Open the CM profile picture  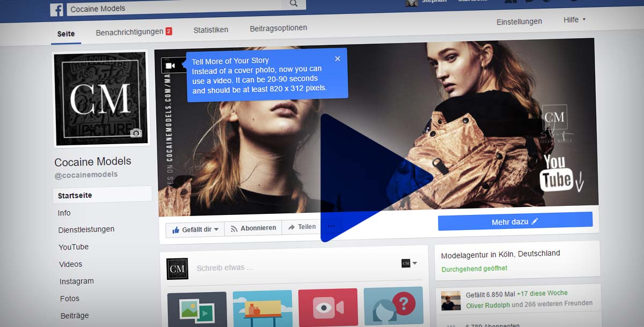click(x=100, y=99)
